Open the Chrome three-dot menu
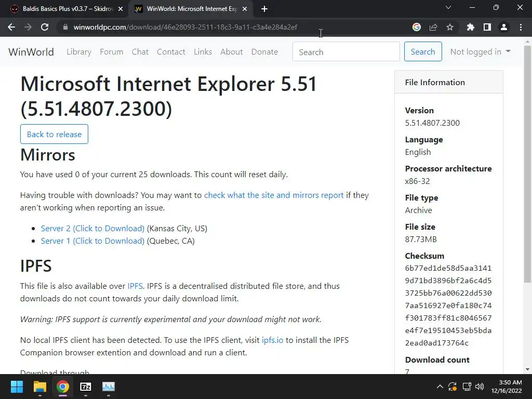Screen dimensions: 532x399 tap(521, 27)
